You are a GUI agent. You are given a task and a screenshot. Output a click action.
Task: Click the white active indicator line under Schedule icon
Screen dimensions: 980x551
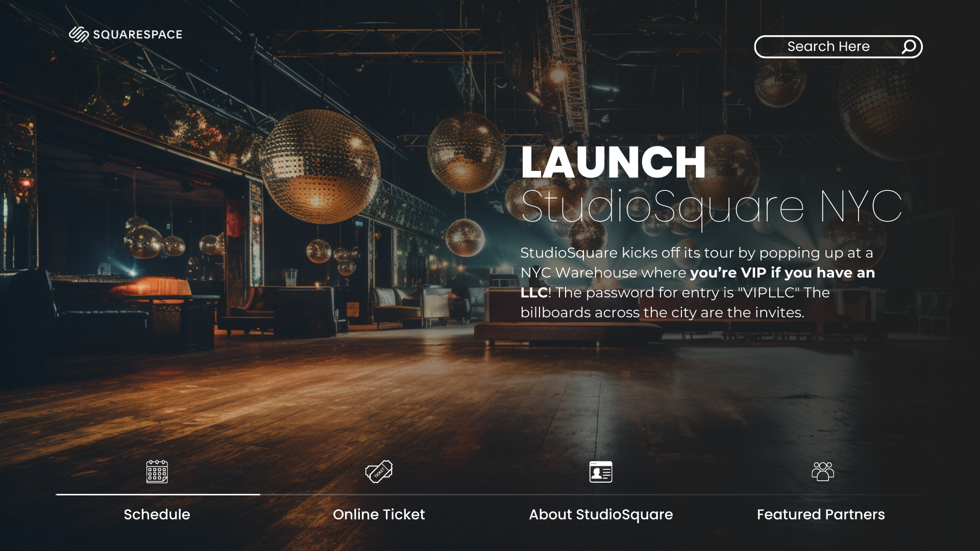point(158,494)
